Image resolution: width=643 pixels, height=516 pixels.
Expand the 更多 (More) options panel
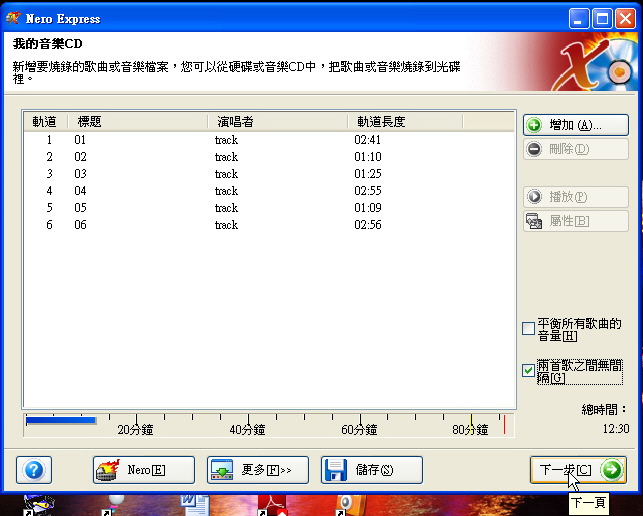click(x=250, y=470)
